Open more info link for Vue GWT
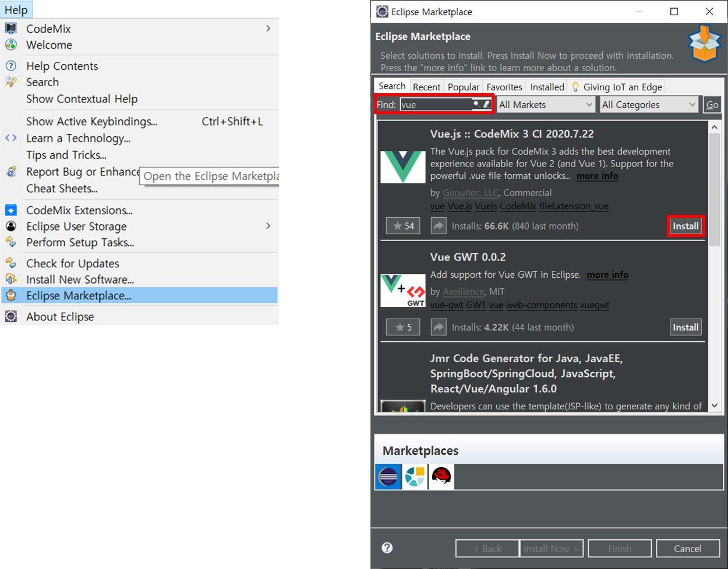 pyautogui.click(x=607, y=274)
